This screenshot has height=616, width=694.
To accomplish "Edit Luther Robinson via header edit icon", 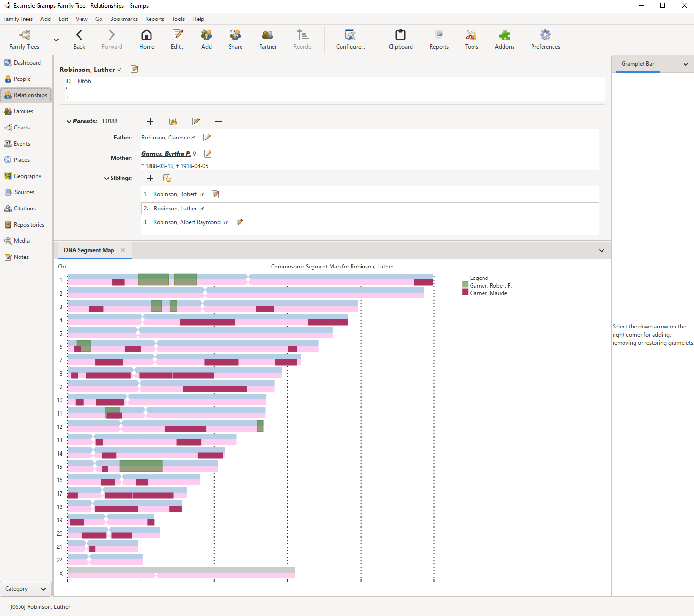I will (x=135, y=70).
